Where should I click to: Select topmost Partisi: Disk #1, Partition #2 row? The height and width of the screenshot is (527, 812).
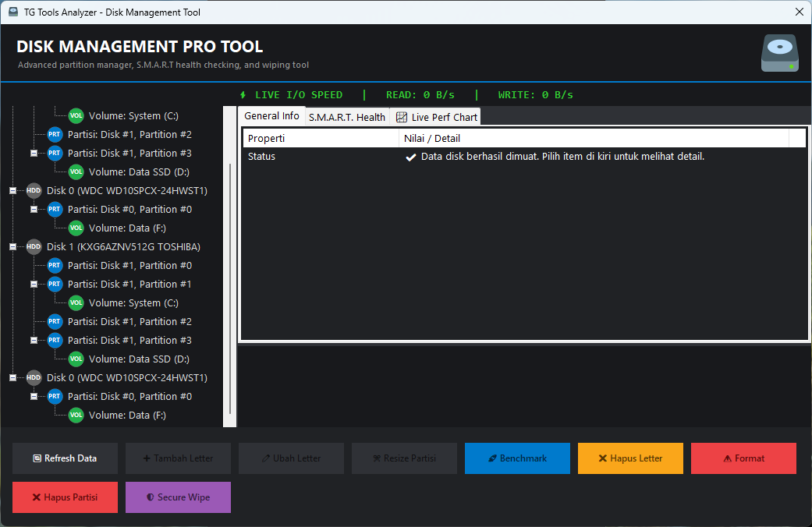pyautogui.click(x=129, y=134)
